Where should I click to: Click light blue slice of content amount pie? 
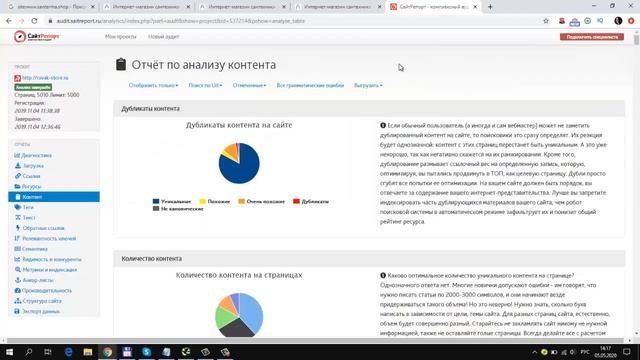point(251,310)
